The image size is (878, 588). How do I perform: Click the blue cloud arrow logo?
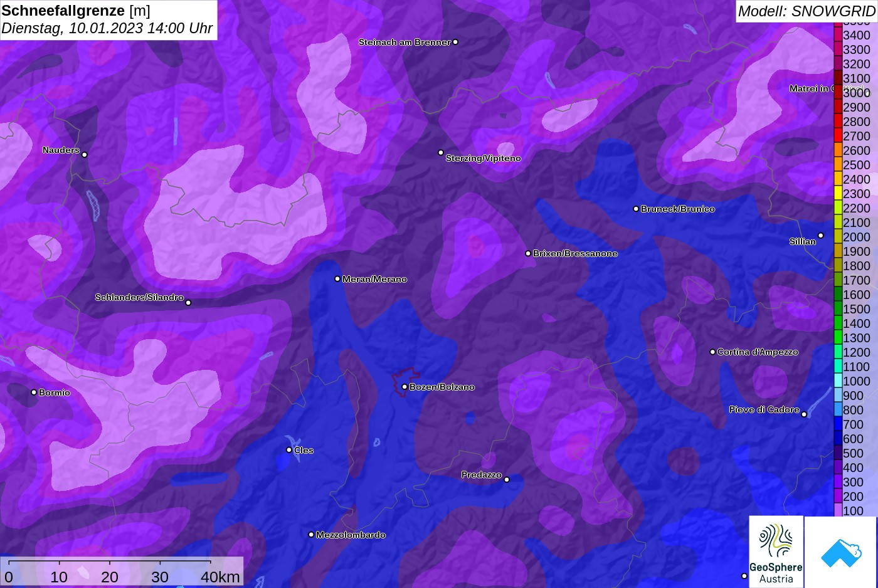click(x=841, y=552)
